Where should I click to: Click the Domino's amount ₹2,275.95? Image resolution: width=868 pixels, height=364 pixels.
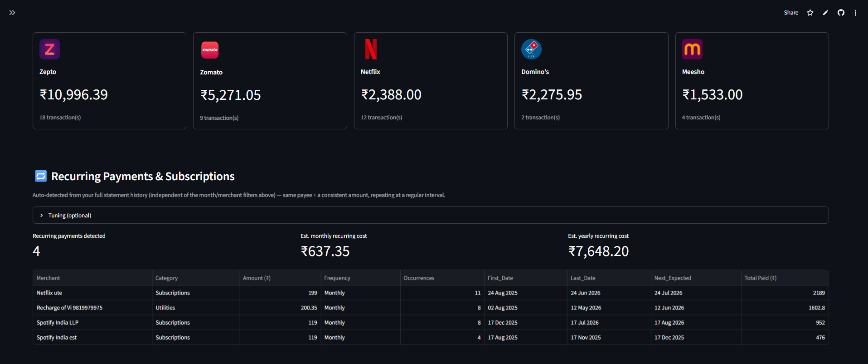[x=552, y=94]
